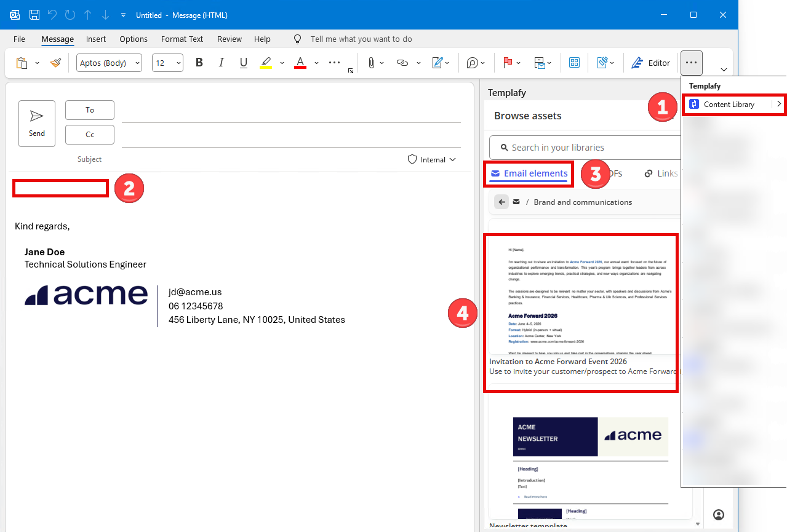Viewport: 787px width, 532px height.
Task: Click the Attach File paperclip icon
Action: (x=371, y=63)
